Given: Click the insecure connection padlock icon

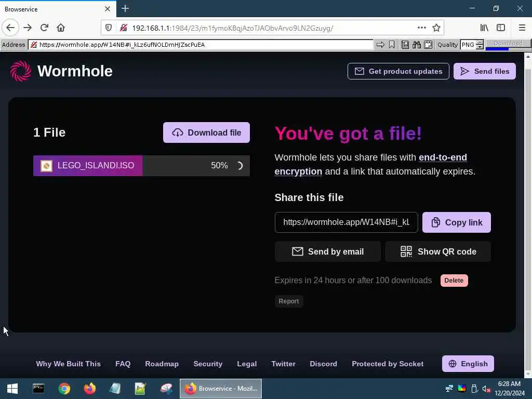Looking at the screenshot, I should click(x=124, y=28).
